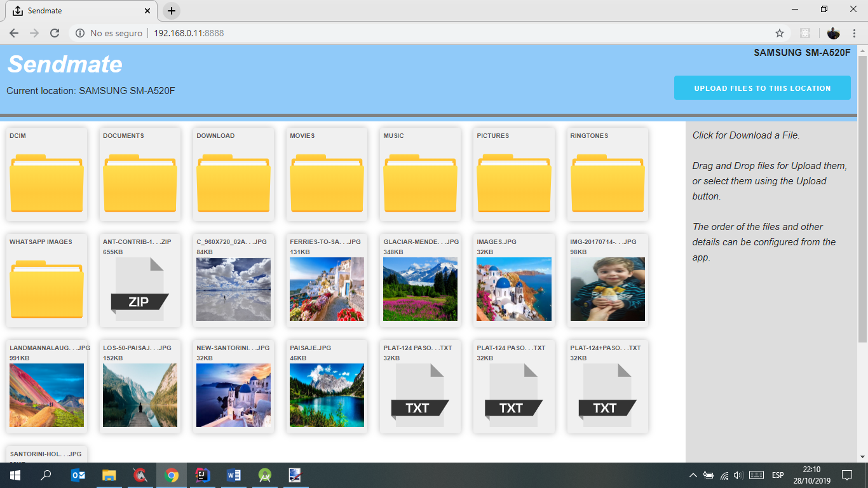The height and width of the screenshot is (488, 868).
Task: Open Windows taskbar search
Action: coord(46,475)
